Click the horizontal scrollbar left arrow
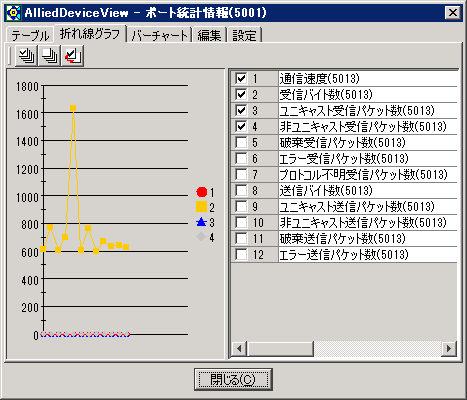467x400 pixels. [x=239, y=348]
